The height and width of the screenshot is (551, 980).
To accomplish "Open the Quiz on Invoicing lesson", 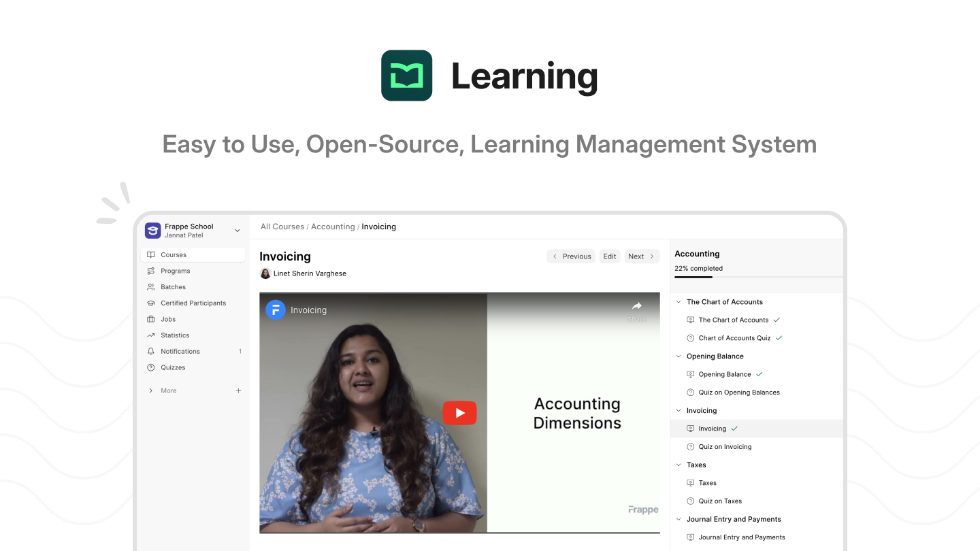I will pos(725,447).
